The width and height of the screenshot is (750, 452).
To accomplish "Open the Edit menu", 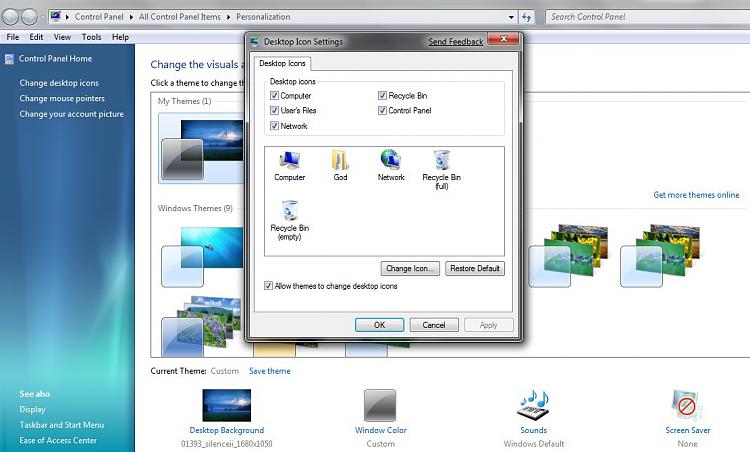I will click(x=36, y=37).
